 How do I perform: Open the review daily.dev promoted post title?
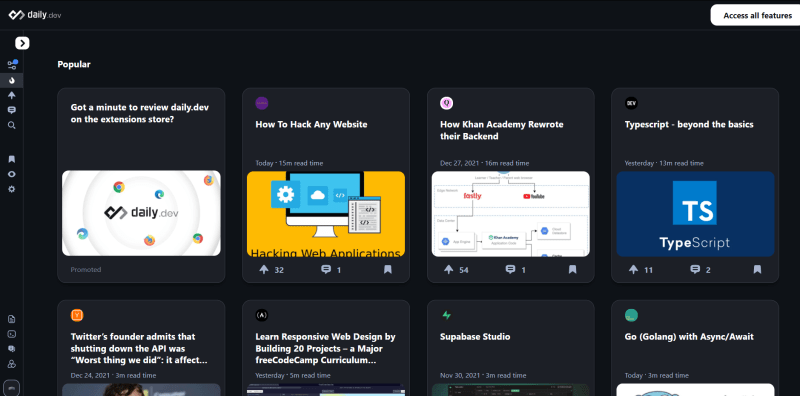click(x=140, y=113)
